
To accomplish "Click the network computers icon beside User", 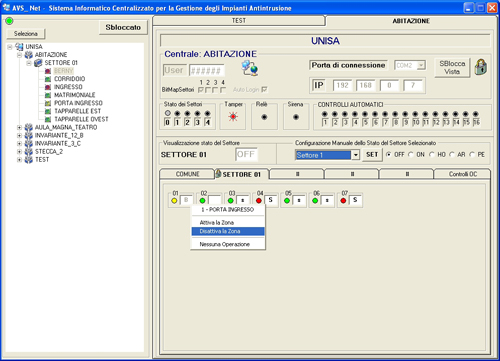I will tap(250, 68).
